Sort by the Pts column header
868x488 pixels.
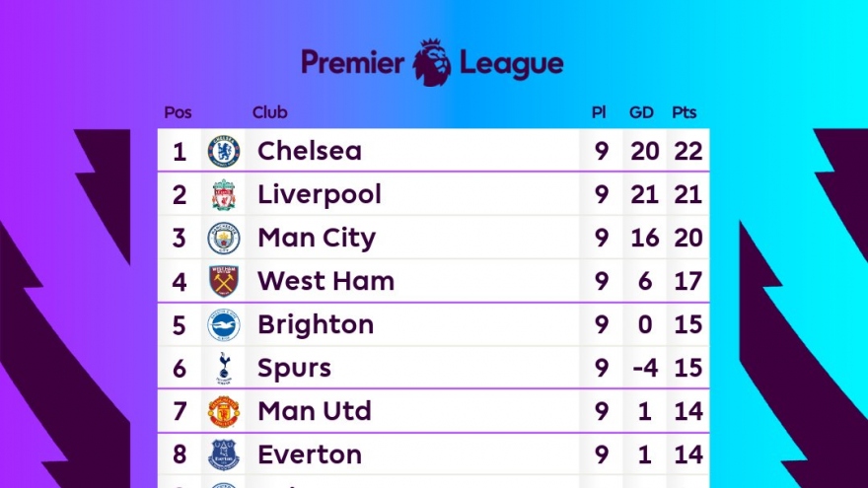click(x=684, y=112)
